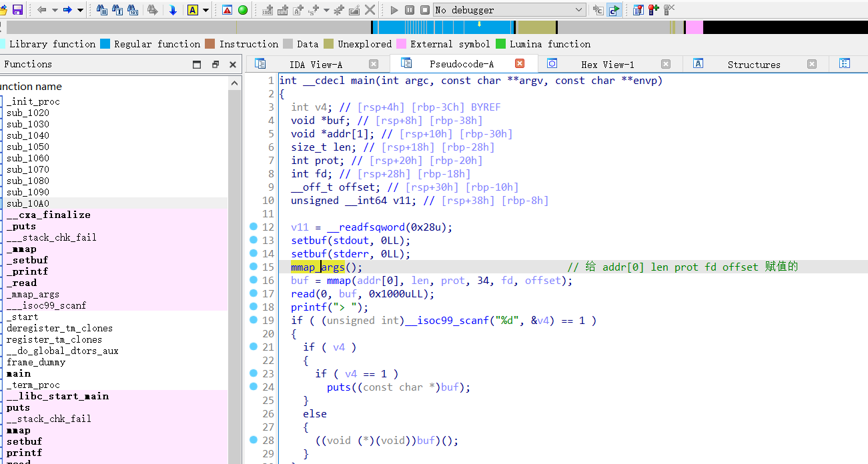
Task: Click the Jump forward blue arrow
Action: (x=67, y=10)
